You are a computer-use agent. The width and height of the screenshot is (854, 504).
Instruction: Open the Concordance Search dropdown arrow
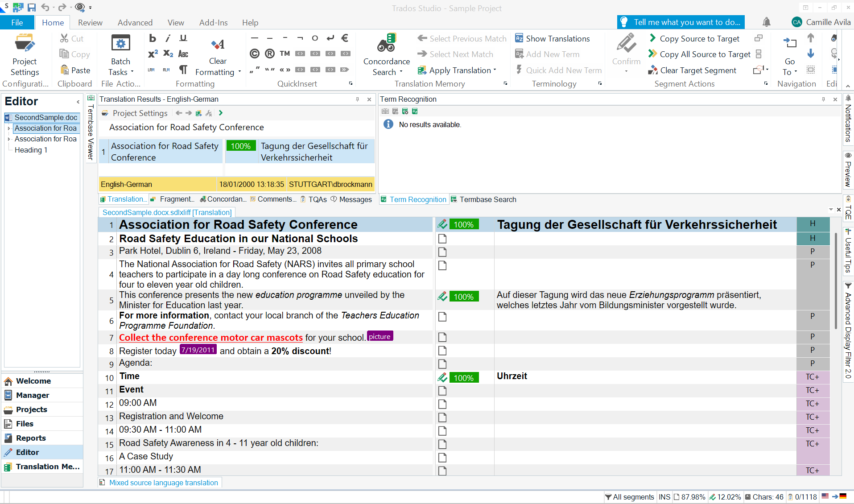click(x=401, y=72)
